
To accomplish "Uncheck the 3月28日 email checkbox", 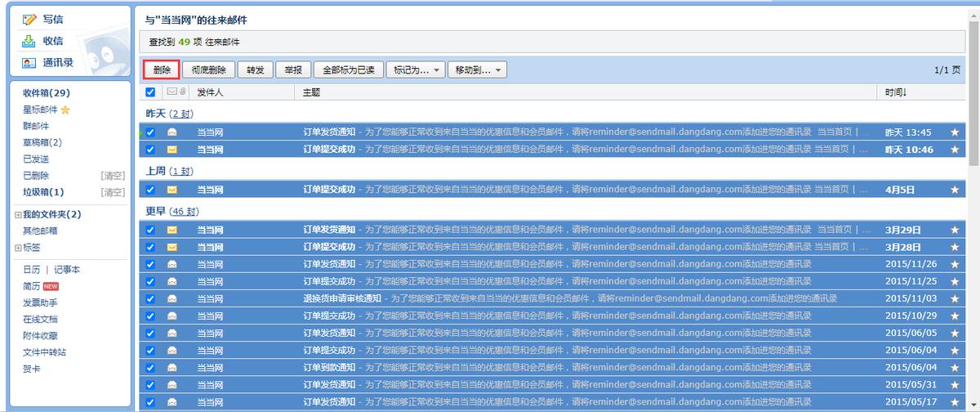I will point(150,247).
